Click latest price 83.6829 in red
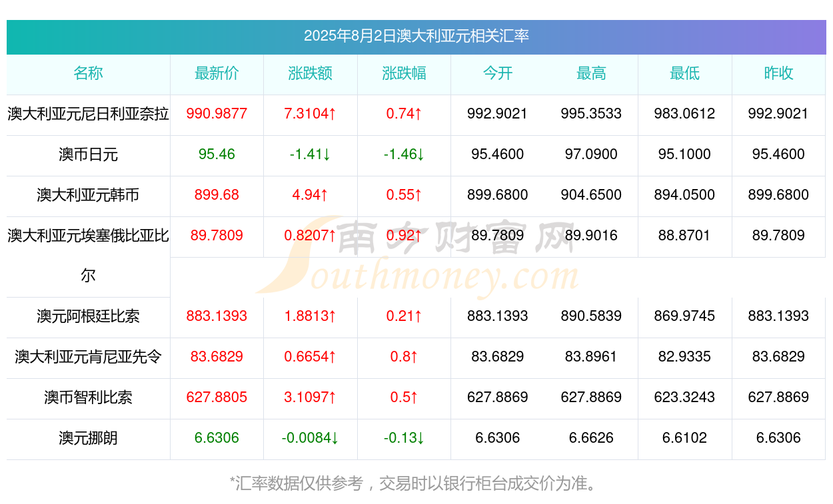 [x=217, y=357]
